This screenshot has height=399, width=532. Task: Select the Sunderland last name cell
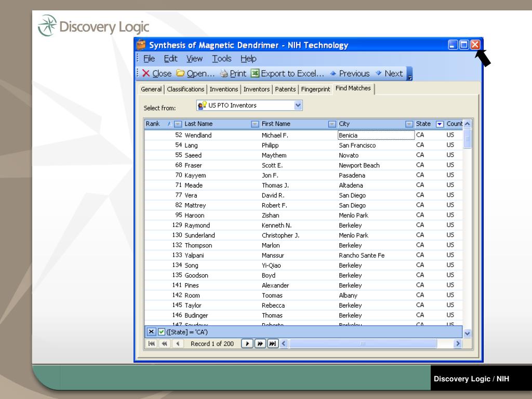221,235
